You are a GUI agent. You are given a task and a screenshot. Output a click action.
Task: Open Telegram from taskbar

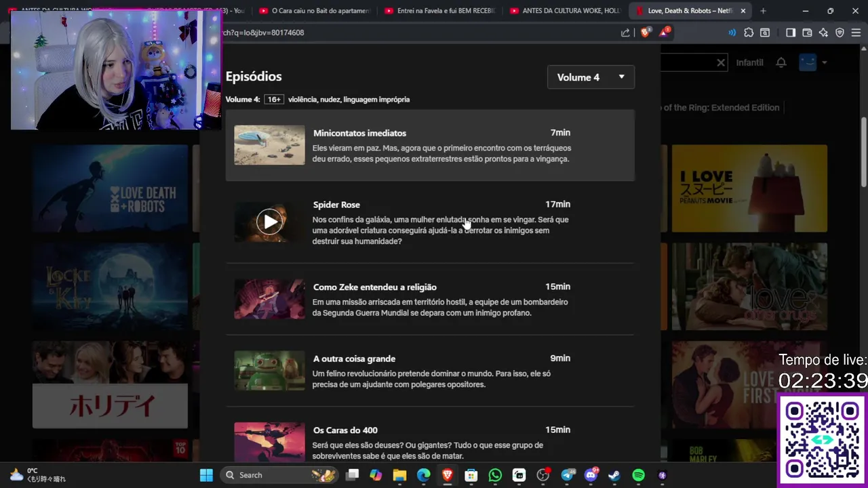567,475
